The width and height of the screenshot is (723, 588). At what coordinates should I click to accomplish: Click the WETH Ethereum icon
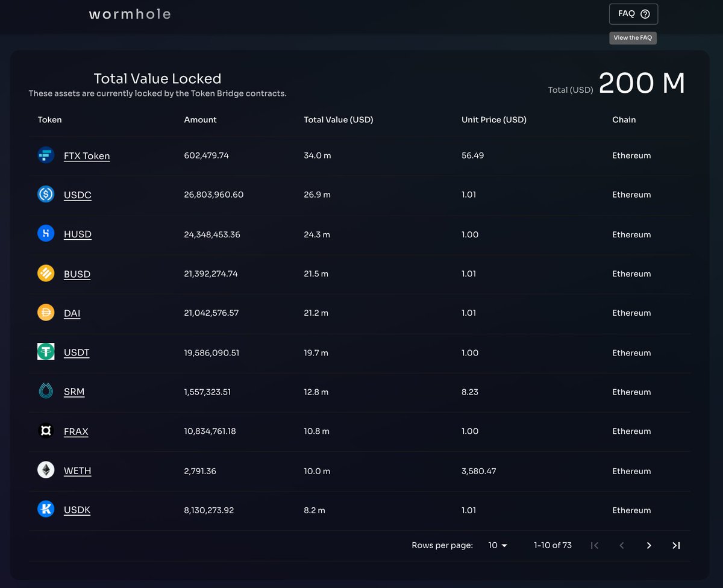[46, 470]
